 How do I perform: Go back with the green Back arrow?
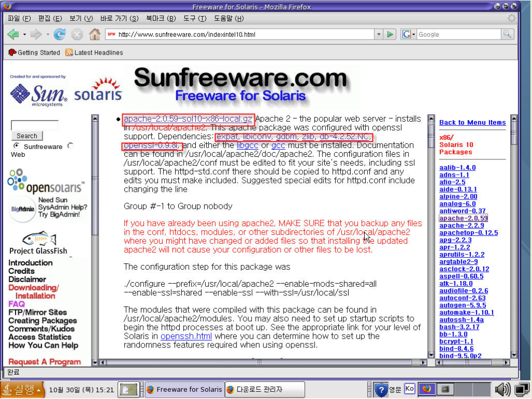pos(13,34)
